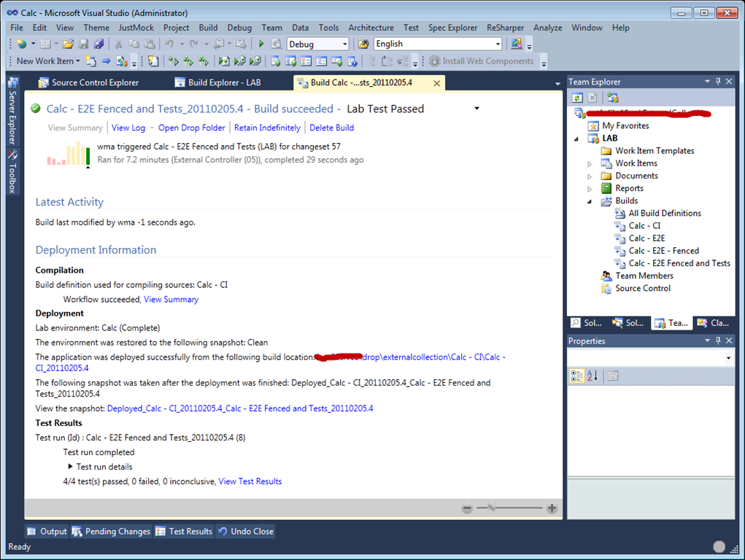Image resolution: width=745 pixels, height=560 pixels.
Task: Click the Open File folder icon in toolbar
Action: click(x=68, y=44)
